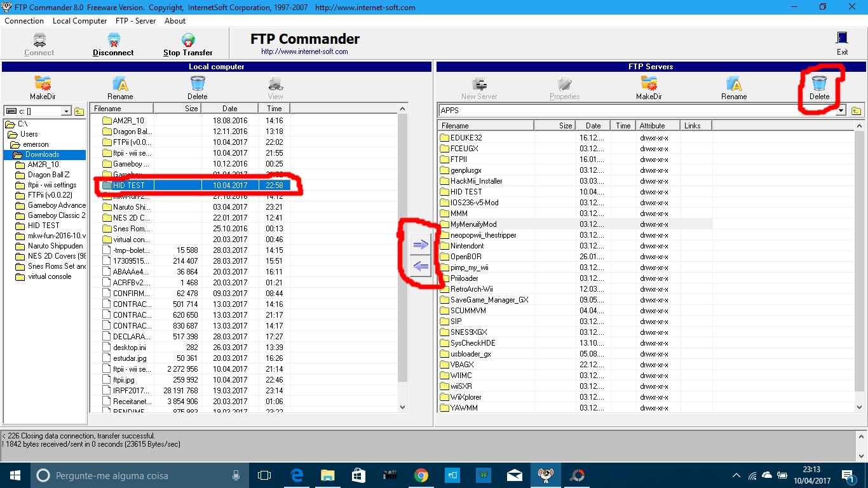Click the local file list vertical scrollbar
This screenshot has width=868, height=488.
(x=402, y=254)
